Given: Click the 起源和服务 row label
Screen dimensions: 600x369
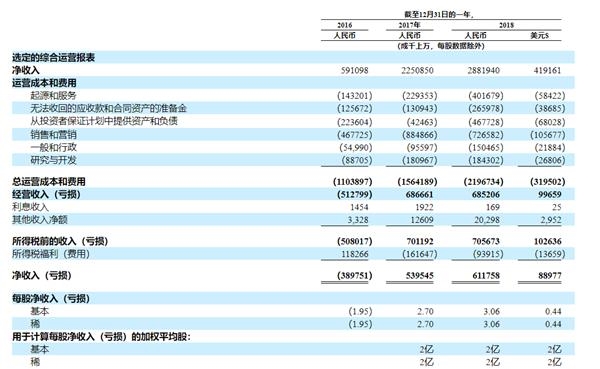Looking at the screenshot, I should 53,96.
